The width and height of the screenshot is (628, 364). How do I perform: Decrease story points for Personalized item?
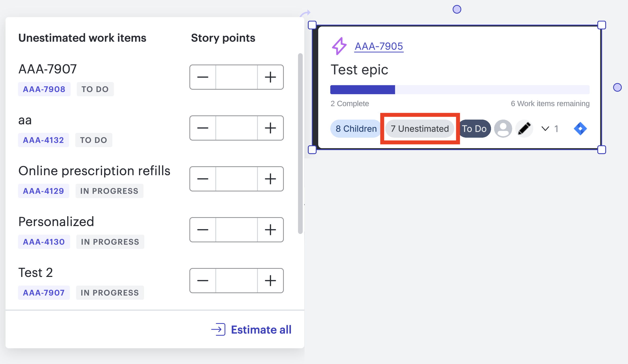click(203, 230)
